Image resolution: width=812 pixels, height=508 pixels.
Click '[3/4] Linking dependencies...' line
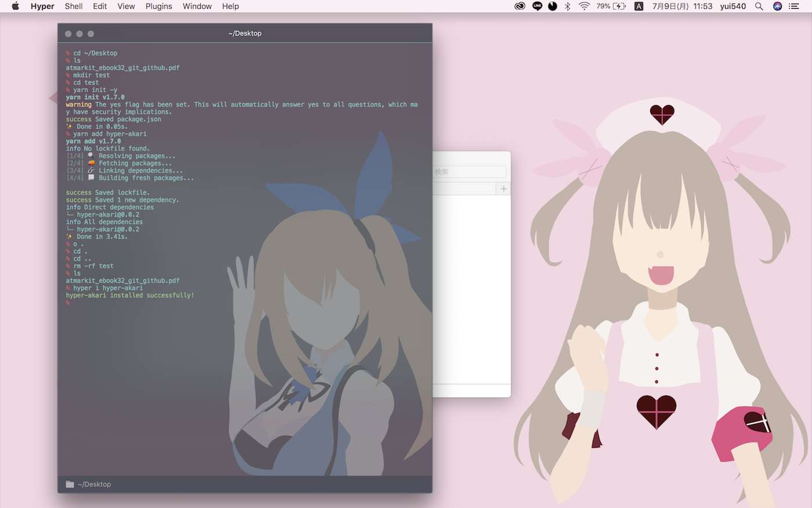click(x=124, y=171)
